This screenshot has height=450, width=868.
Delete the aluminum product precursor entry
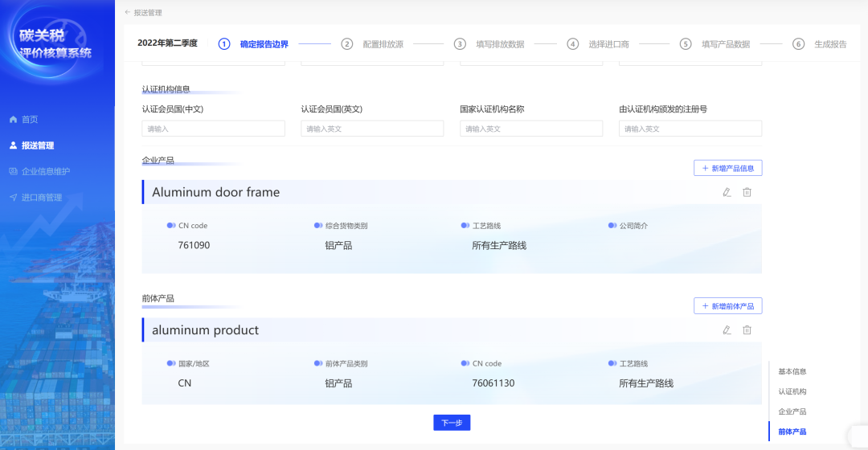747,330
